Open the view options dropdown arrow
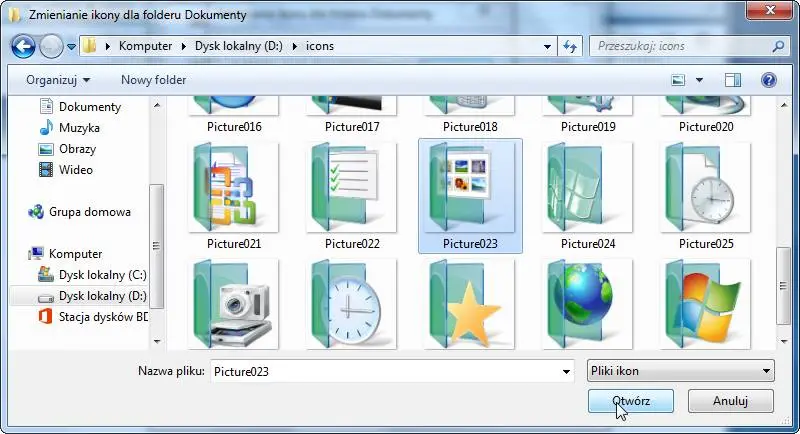Viewport: 800px width, 434px height. (x=699, y=80)
